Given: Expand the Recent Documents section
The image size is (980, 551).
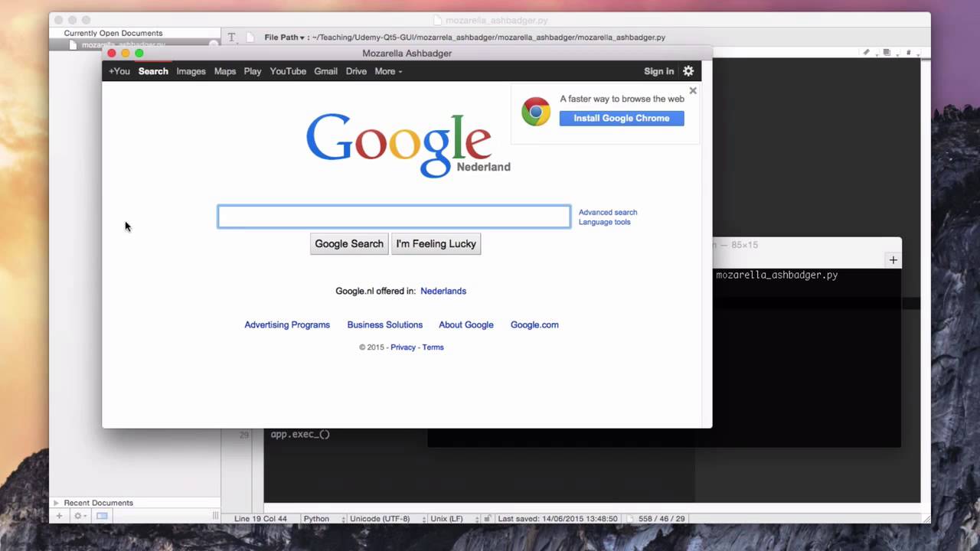Looking at the screenshot, I should 56,503.
